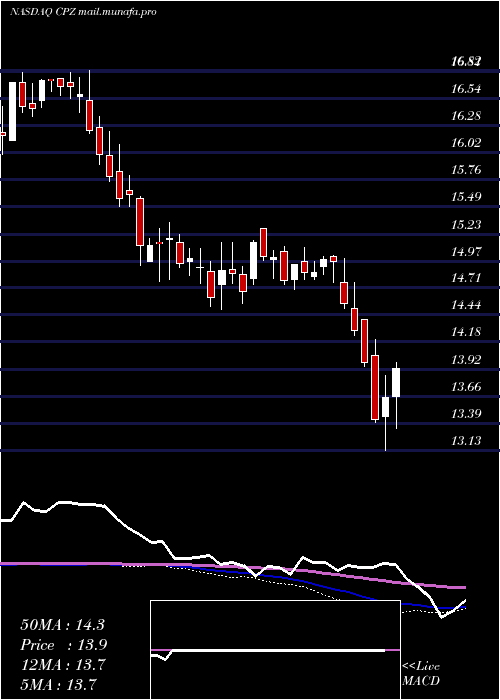Click the 16.02 price axis label

point(466,143)
